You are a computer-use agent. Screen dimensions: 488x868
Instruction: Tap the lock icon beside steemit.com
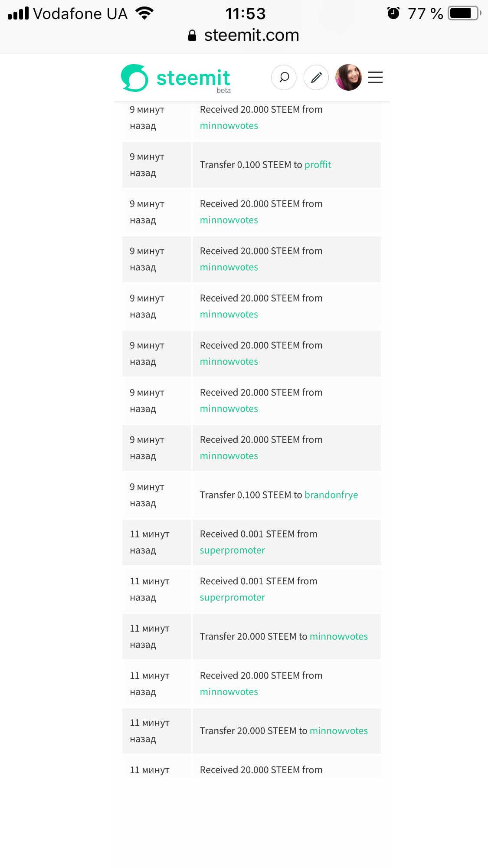(192, 36)
